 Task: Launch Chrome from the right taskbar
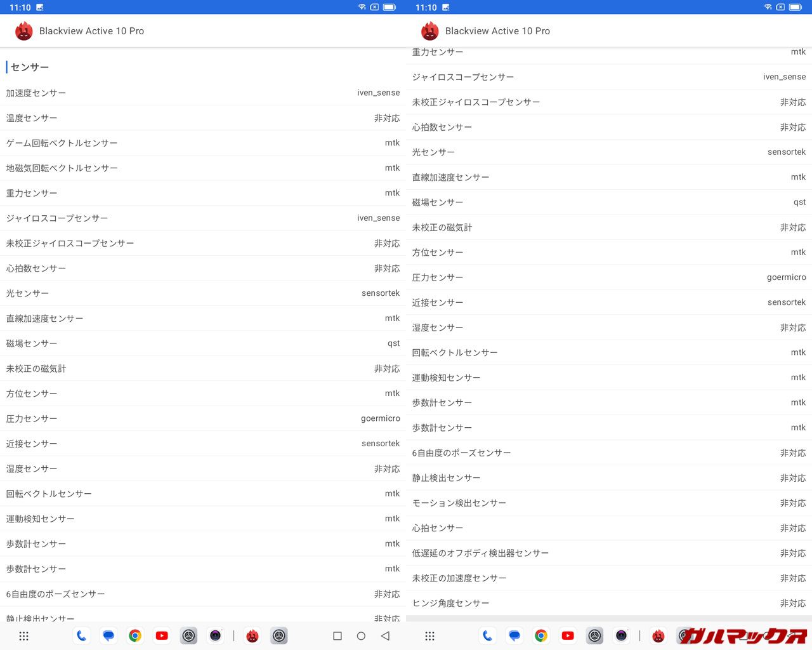[x=541, y=636]
